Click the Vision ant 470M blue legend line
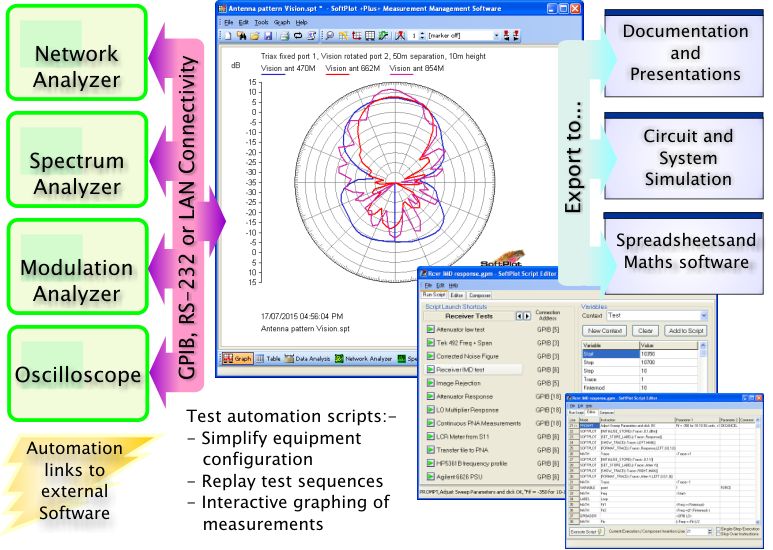773x550 pixels. (x=273, y=74)
